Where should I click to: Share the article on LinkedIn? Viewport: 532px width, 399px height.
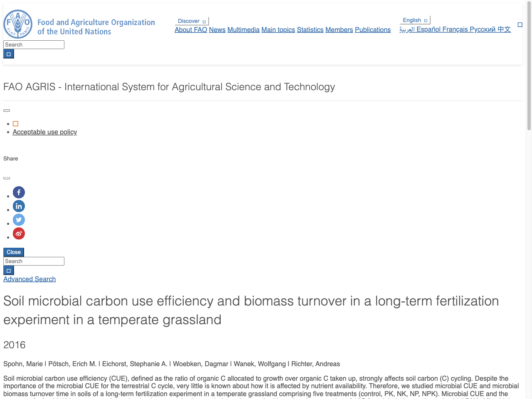click(x=19, y=206)
